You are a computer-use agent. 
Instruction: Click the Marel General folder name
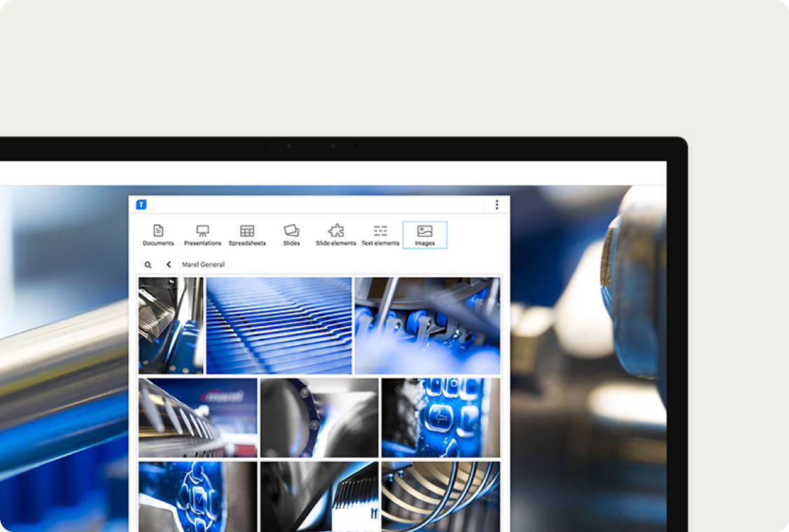tap(203, 264)
